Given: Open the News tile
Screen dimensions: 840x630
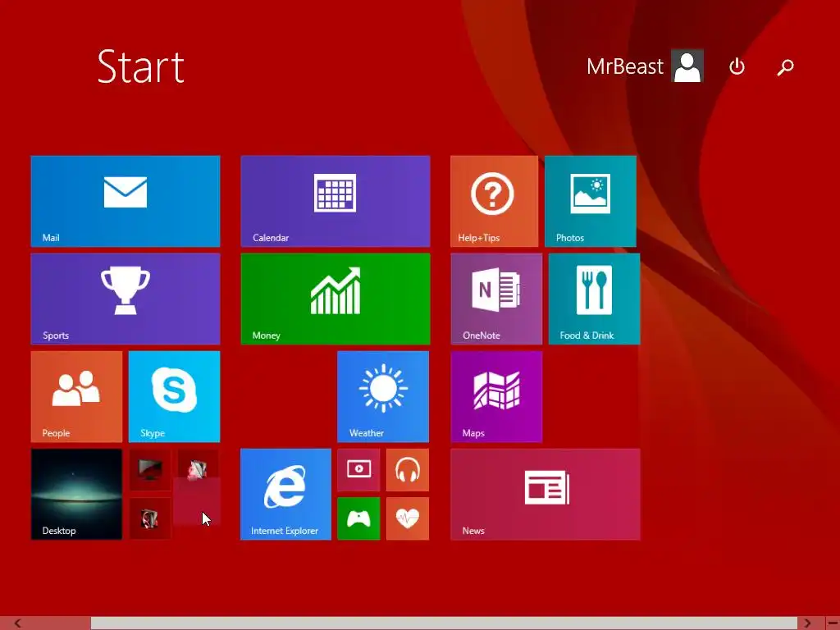Looking at the screenshot, I should 546,495.
